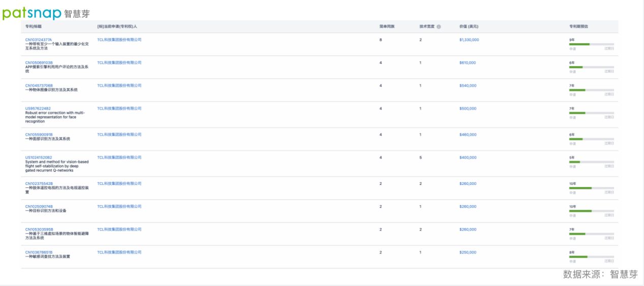The width and height of the screenshot is (644, 286).
Task: Click title 一种敏感词查找方法及装置
Action: point(48,256)
